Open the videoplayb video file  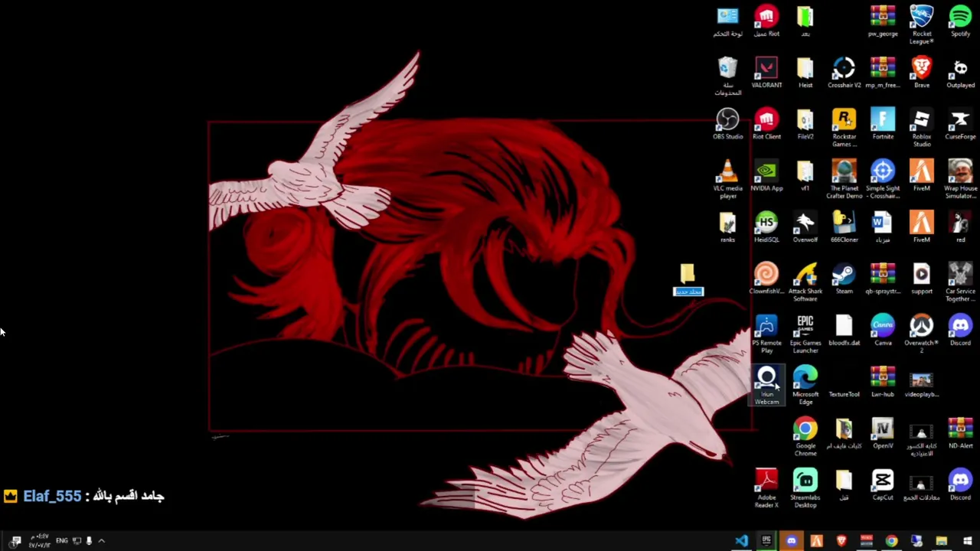pos(922,383)
